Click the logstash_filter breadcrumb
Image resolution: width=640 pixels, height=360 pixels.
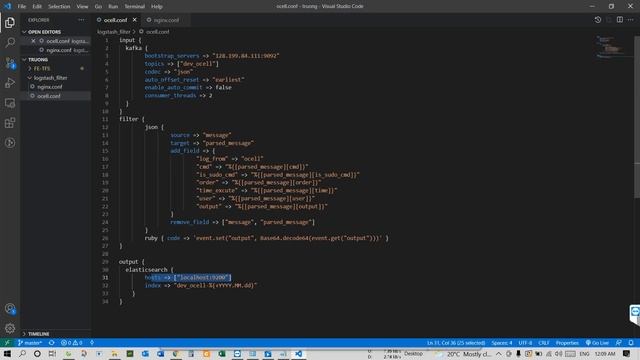click(113, 31)
